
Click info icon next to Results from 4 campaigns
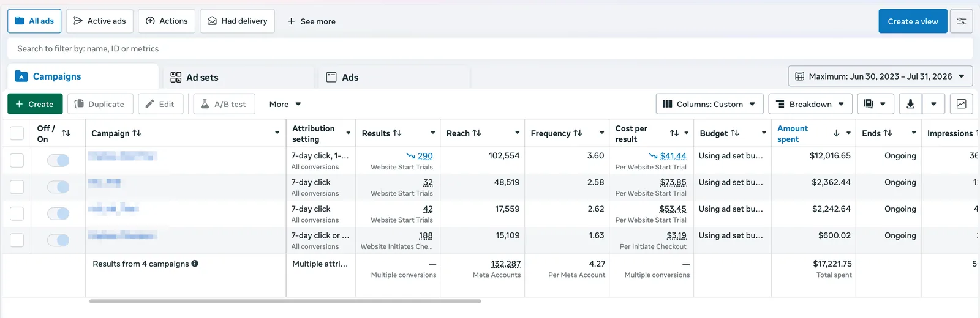pos(195,264)
